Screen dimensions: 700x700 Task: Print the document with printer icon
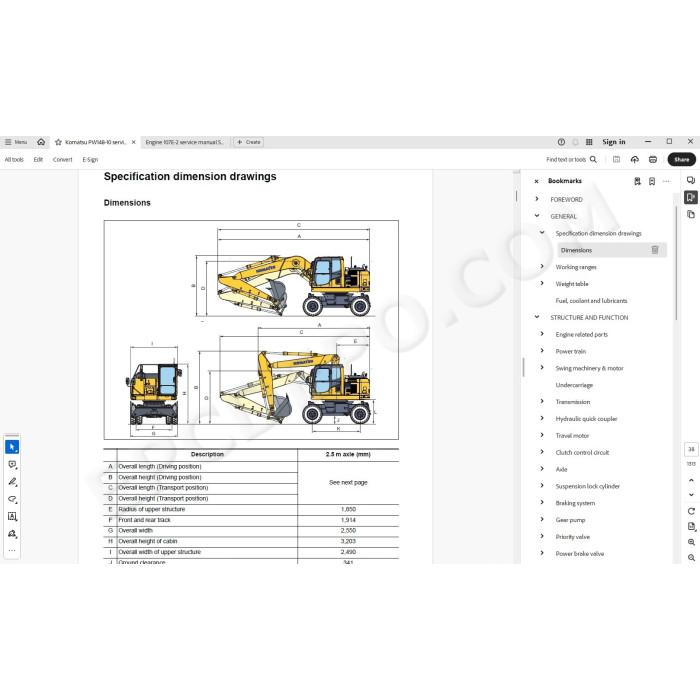pos(653,159)
